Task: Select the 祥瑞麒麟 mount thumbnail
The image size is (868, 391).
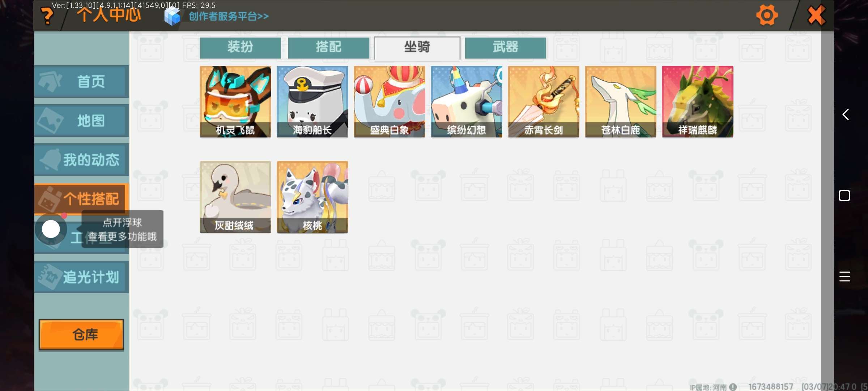Action: (x=698, y=102)
